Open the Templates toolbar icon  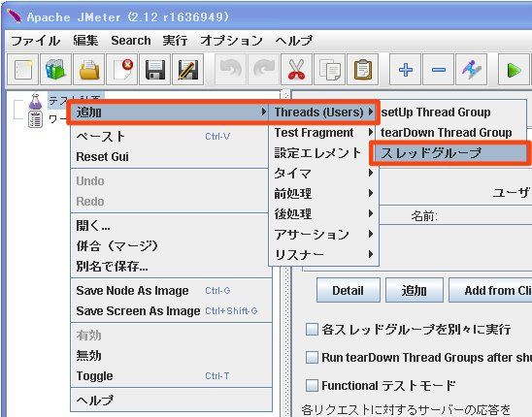click(55, 70)
